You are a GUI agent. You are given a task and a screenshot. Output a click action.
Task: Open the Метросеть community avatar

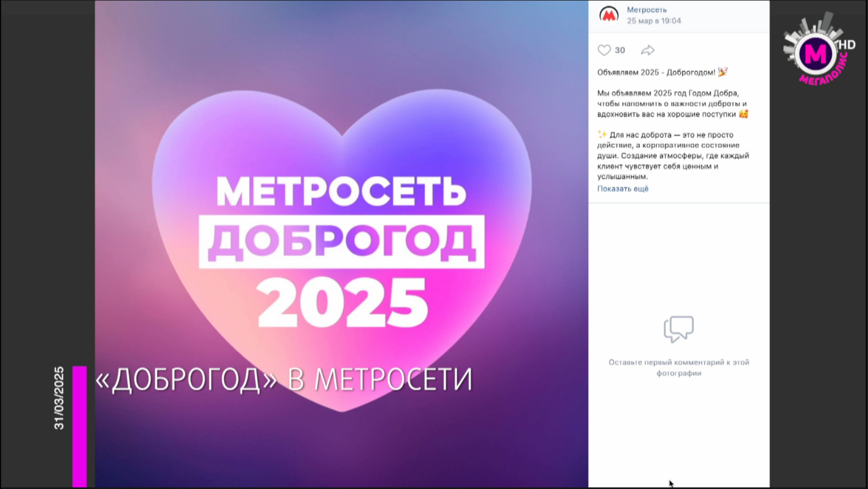pyautogui.click(x=609, y=15)
